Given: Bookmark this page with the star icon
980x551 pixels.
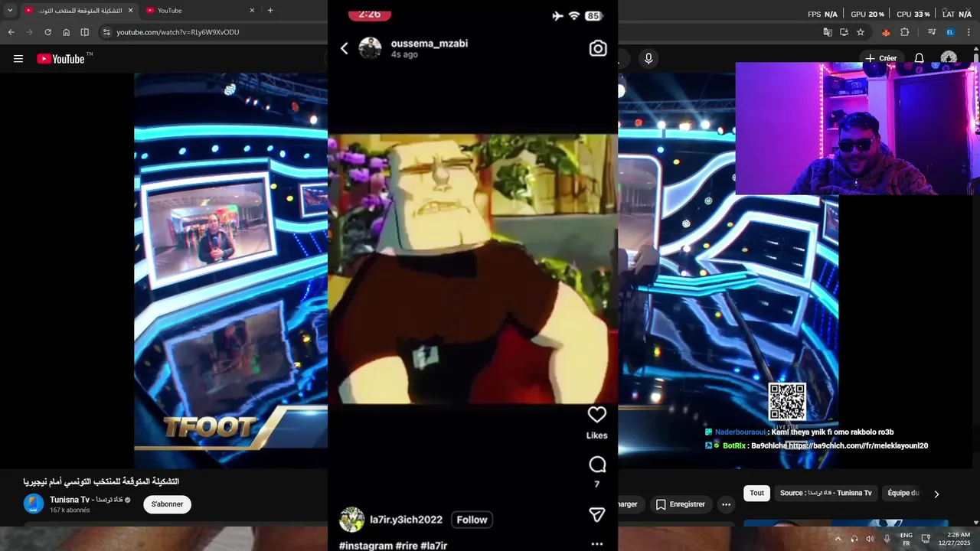Looking at the screenshot, I should pyautogui.click(x=861, y=32).
